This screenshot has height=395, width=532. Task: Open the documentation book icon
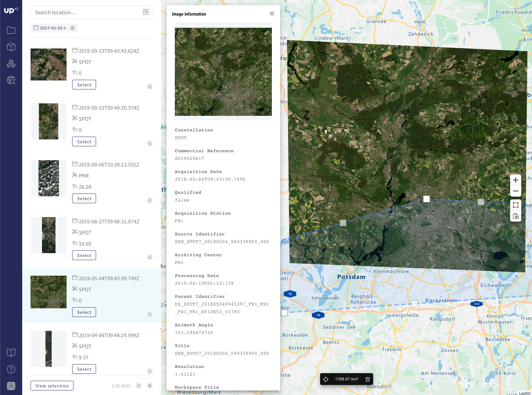(11, 353)
